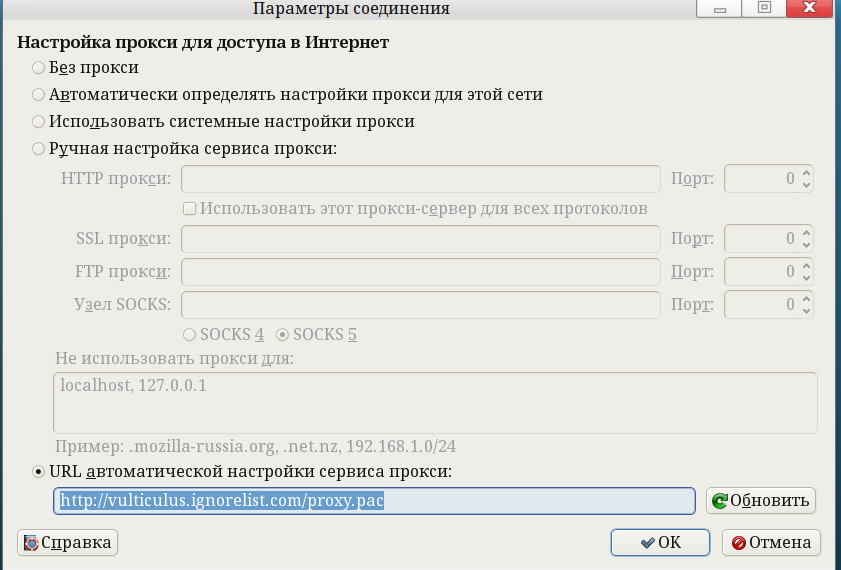Click the red cancel icon on Отмена
This screenshot has width=841, height=570.
pyautogui.click(x=739, y=543)
